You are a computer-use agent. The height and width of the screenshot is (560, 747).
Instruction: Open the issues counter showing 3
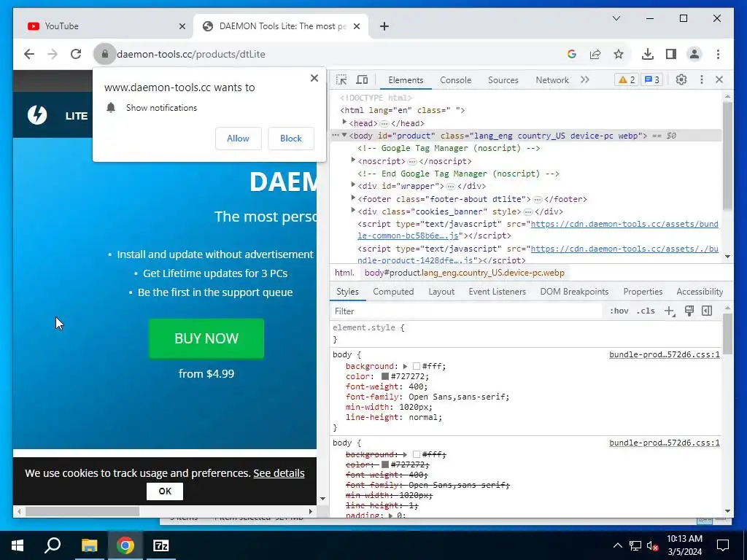coord(651,80)
